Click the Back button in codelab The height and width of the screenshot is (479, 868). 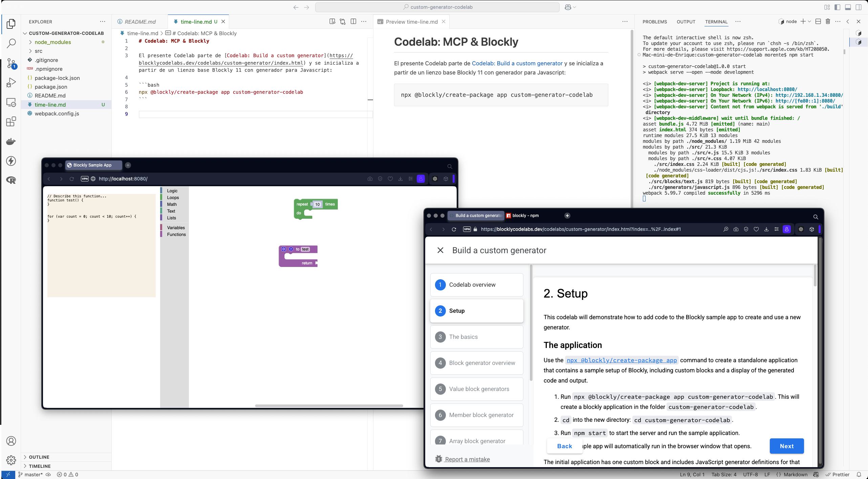tap(564, 446)
